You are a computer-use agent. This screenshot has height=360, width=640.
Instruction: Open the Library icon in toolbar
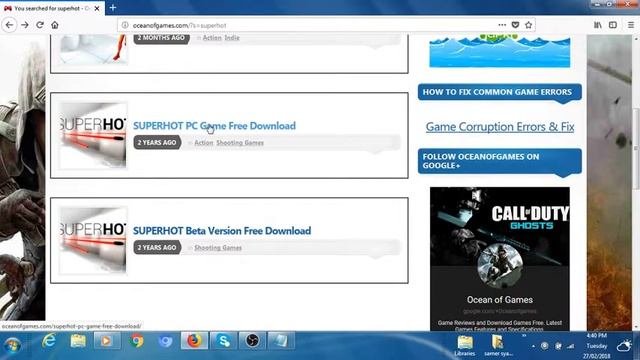point(598,25)
